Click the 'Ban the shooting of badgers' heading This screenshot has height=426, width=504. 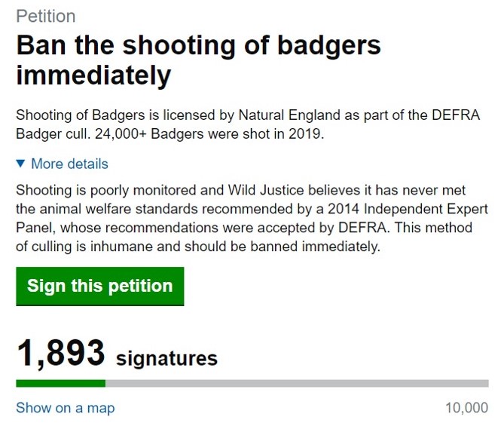[198, 46]
